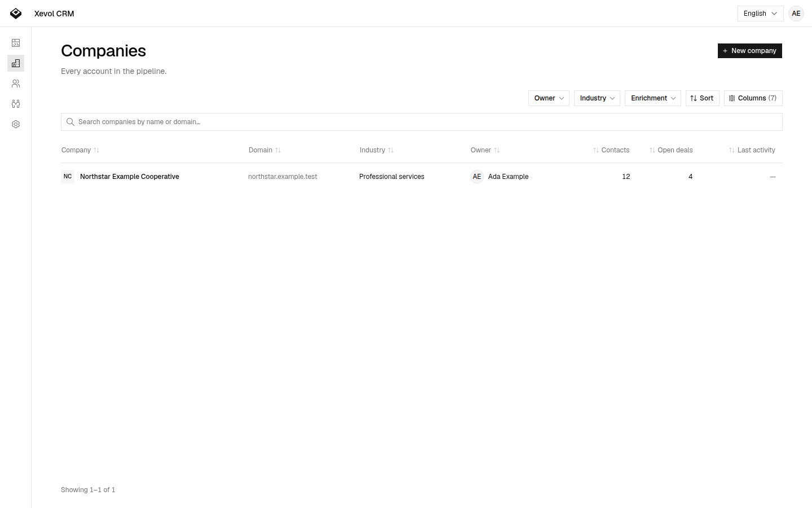Click the contacts count 12
This screenshot has height=508, width=812.
tap(626, 177)
